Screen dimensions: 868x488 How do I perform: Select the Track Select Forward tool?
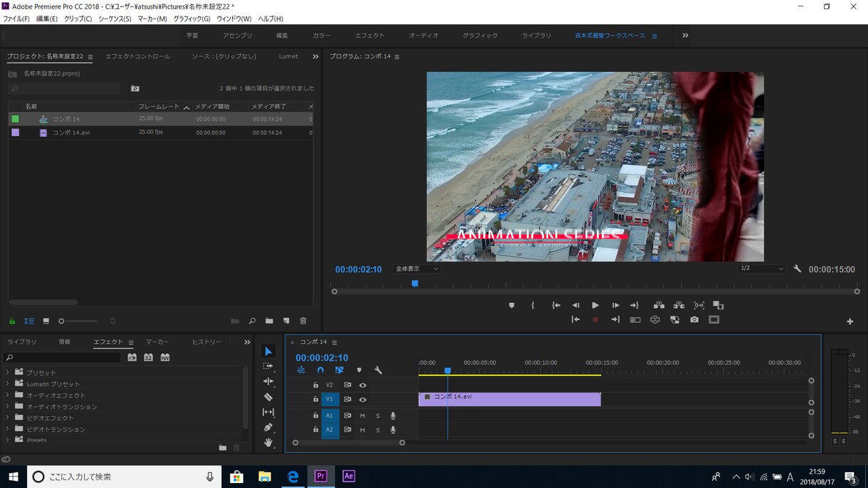click(268, 366)
